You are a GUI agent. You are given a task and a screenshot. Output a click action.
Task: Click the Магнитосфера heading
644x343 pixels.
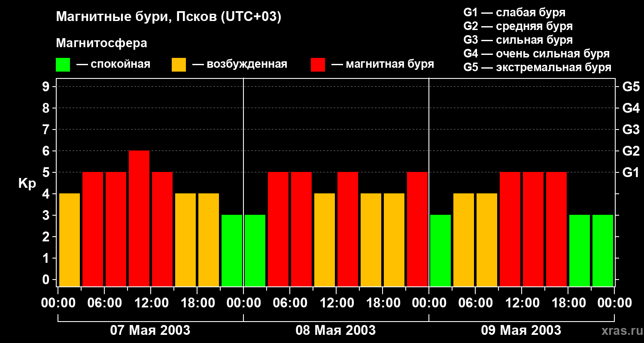pyautogui.click(x=101, y=43)
